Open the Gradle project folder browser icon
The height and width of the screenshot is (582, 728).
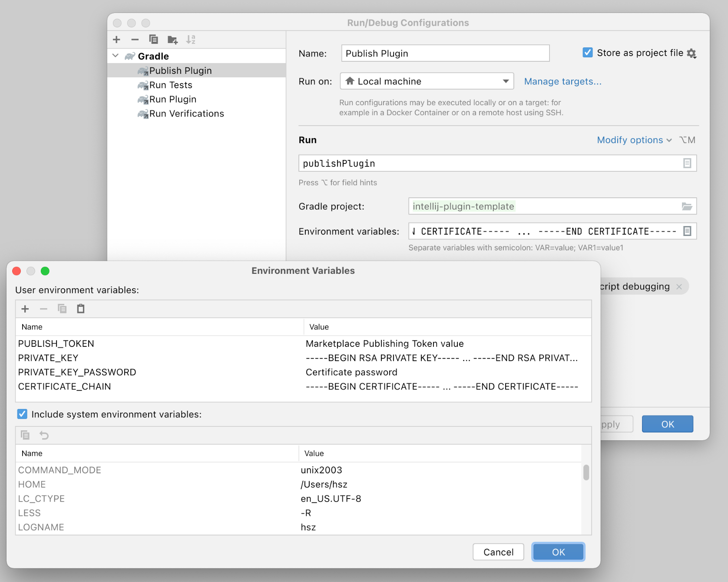tap(687, 206)
